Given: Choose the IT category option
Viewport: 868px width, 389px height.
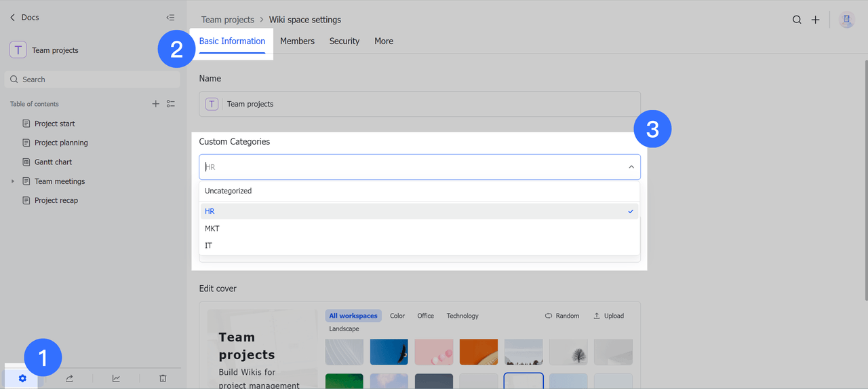Looking at the screenshot, I should 420,245.
